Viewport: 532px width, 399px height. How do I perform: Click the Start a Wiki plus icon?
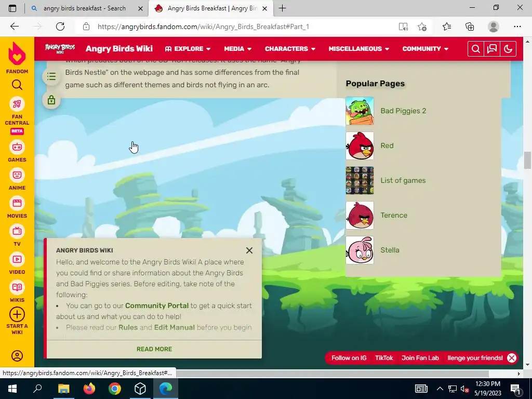coord(17,314)
